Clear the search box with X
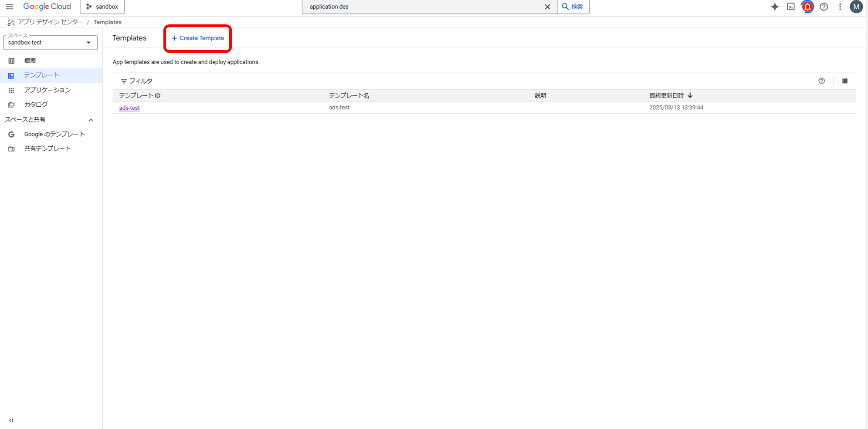This screenshot has height=429, width=868. tap(547, 7)
